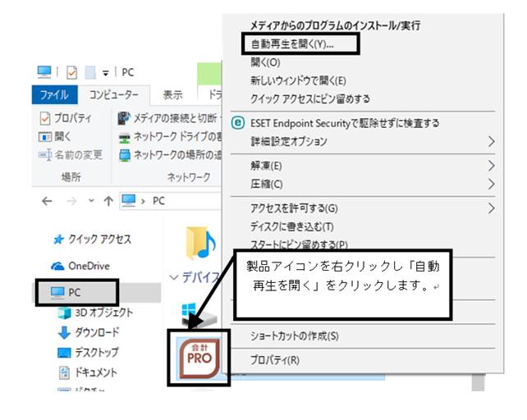Viewport: 527px width, 420px height.
Task: Click the PC icon in title bar
Action: click(x=44, y=72)
